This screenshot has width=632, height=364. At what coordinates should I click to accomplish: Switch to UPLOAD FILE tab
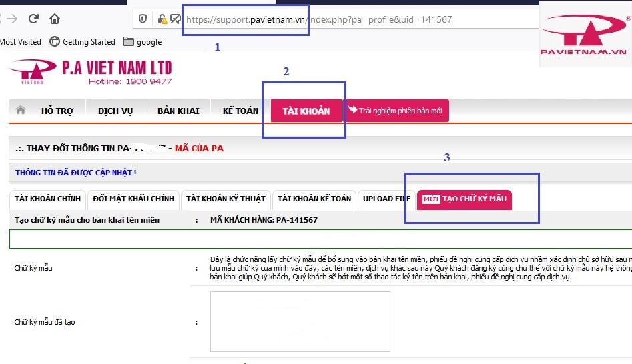click(386, 199)
